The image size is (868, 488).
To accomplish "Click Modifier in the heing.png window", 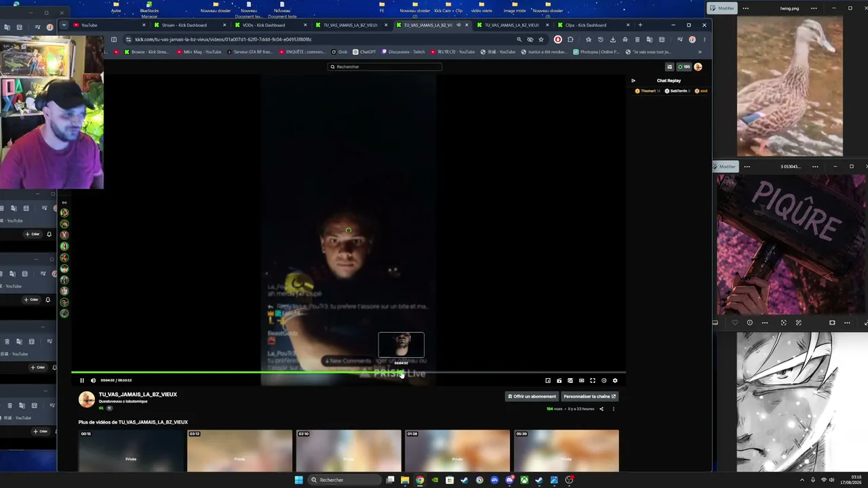I will [722, 8].
